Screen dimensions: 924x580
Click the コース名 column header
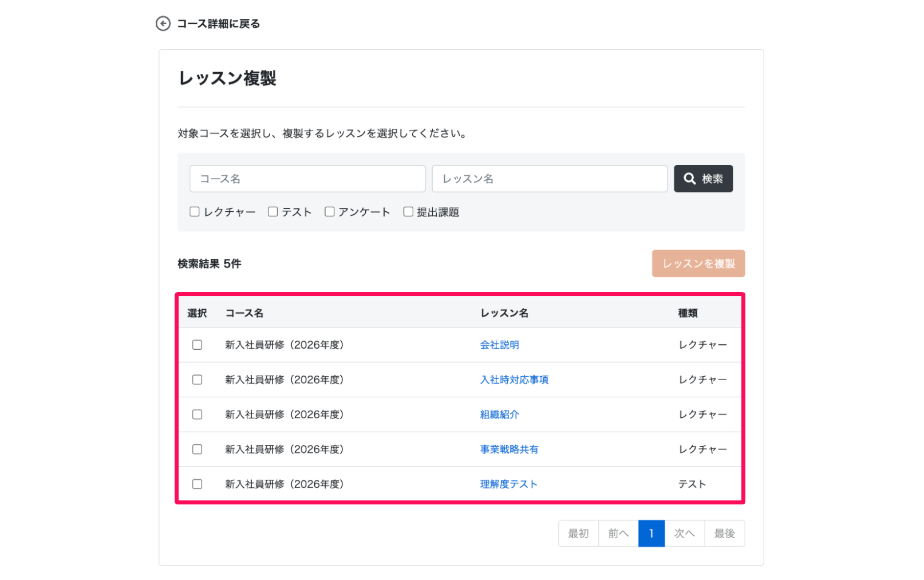point(244,313)
